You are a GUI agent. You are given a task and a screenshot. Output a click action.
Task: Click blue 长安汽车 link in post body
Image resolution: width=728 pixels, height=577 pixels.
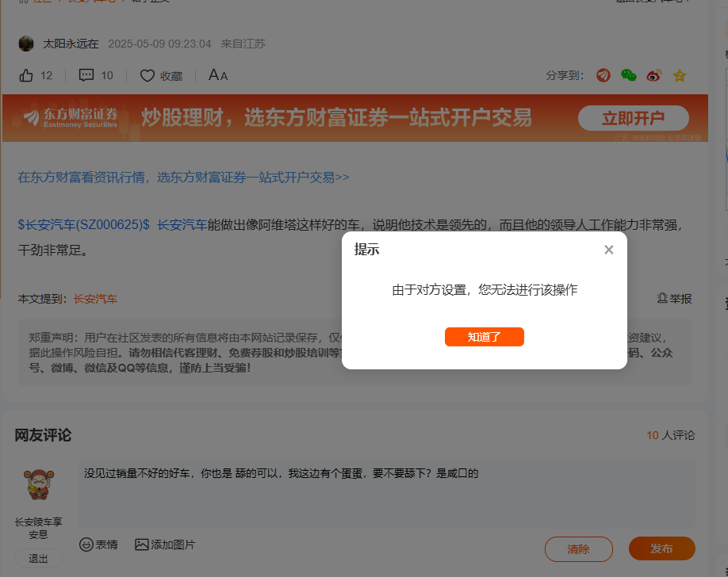[x=182, y=225]
